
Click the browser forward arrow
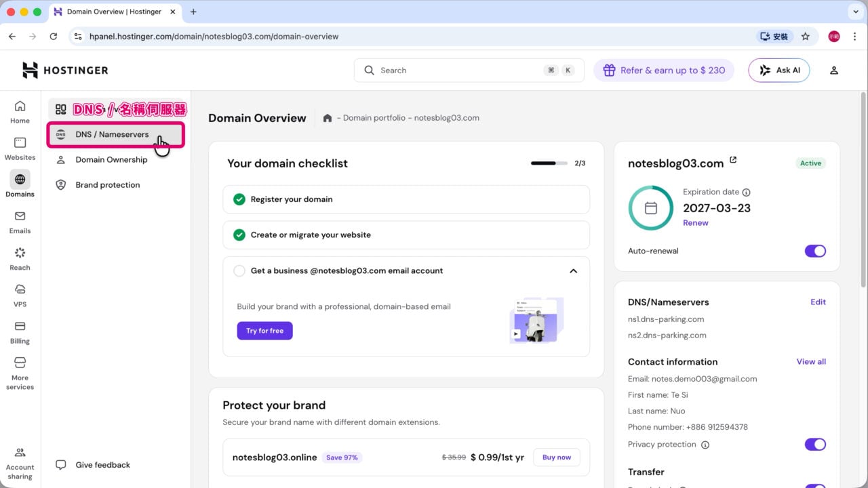(x=33, y=37)
